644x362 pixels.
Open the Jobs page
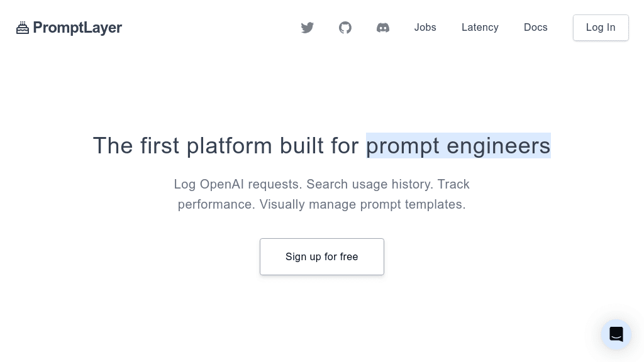point(425,28)
